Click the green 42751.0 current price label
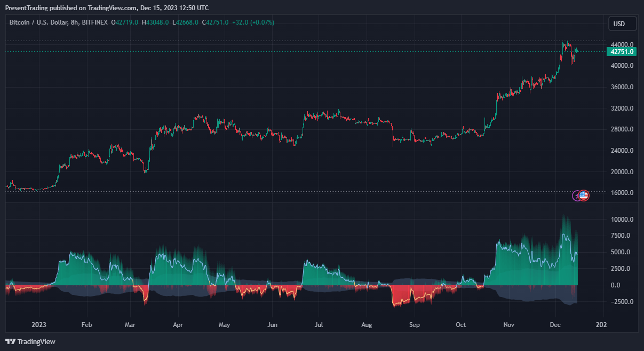The height and width of the screenshot is (351, 644). tap(622, 52)
